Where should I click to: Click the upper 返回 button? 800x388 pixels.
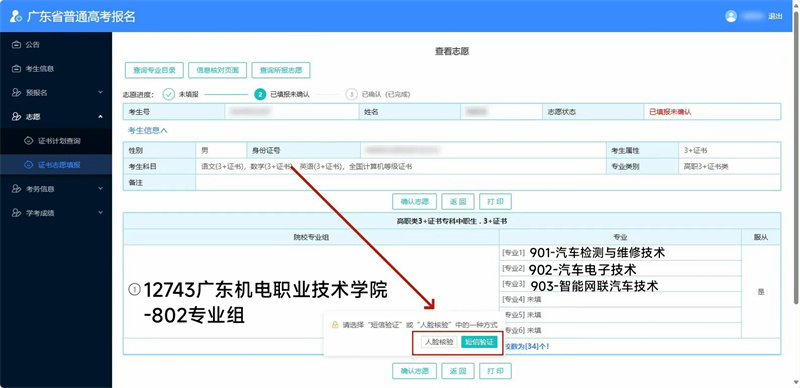coord(458,202)
